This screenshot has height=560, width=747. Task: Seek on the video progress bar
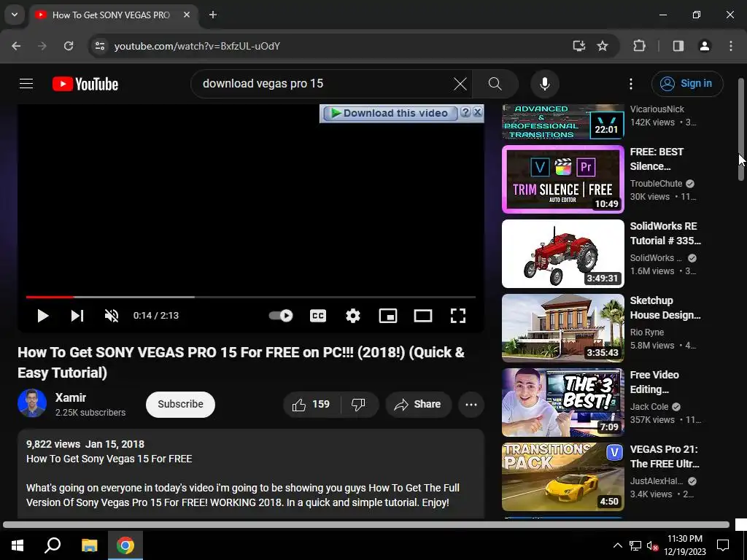(x=251, y=297)
